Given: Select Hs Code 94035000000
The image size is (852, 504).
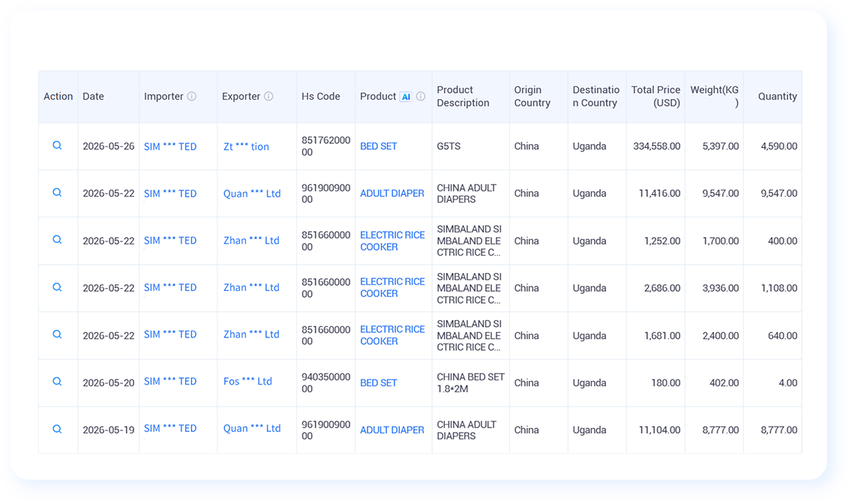Looking at the screenshot, I should click(326, 383).
